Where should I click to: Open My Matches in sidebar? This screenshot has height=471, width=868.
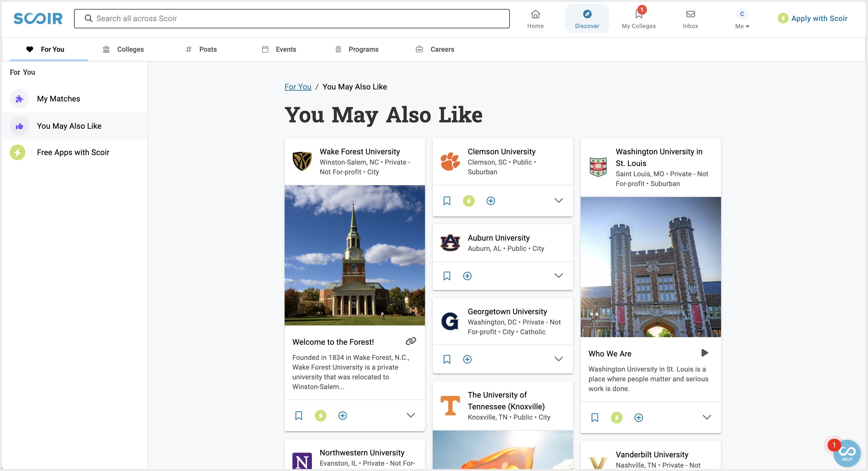click(75, 99)
